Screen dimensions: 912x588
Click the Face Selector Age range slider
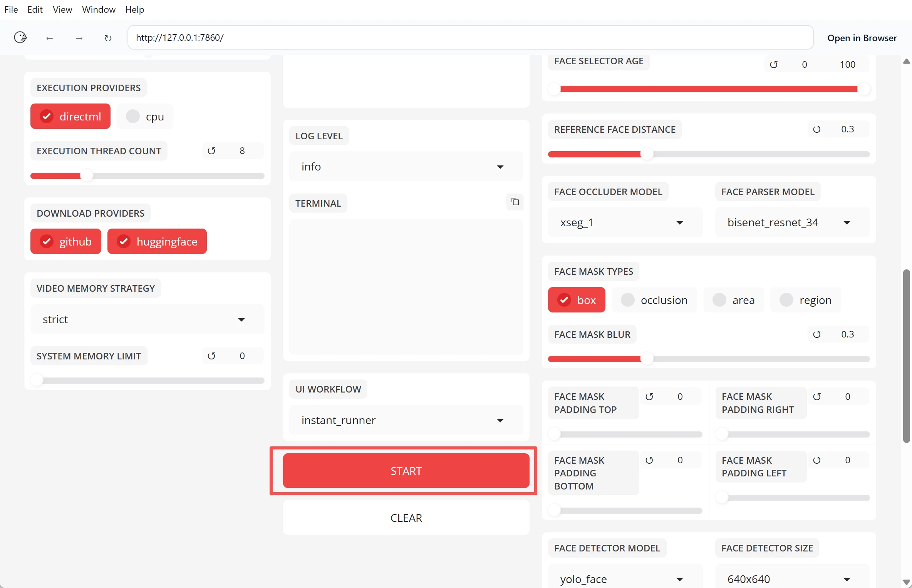709,89
